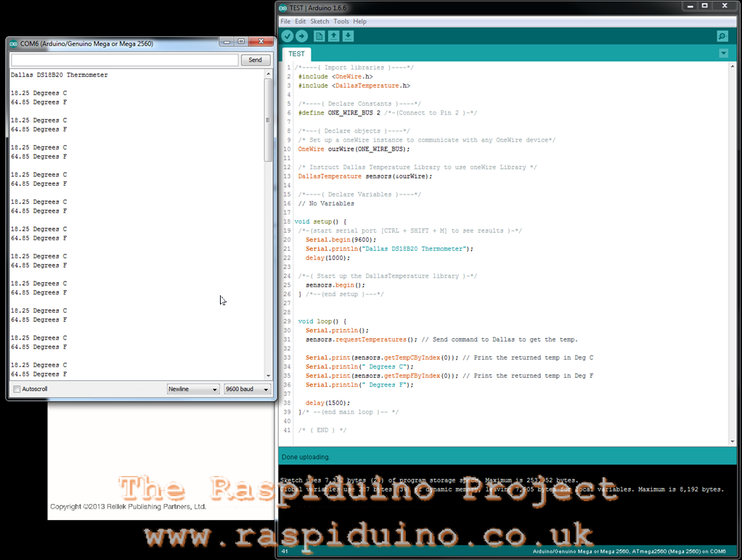This screenshot has height=560, width=742.
Task: Close the Arduino IDE window
Action: (x=725, y=6)
